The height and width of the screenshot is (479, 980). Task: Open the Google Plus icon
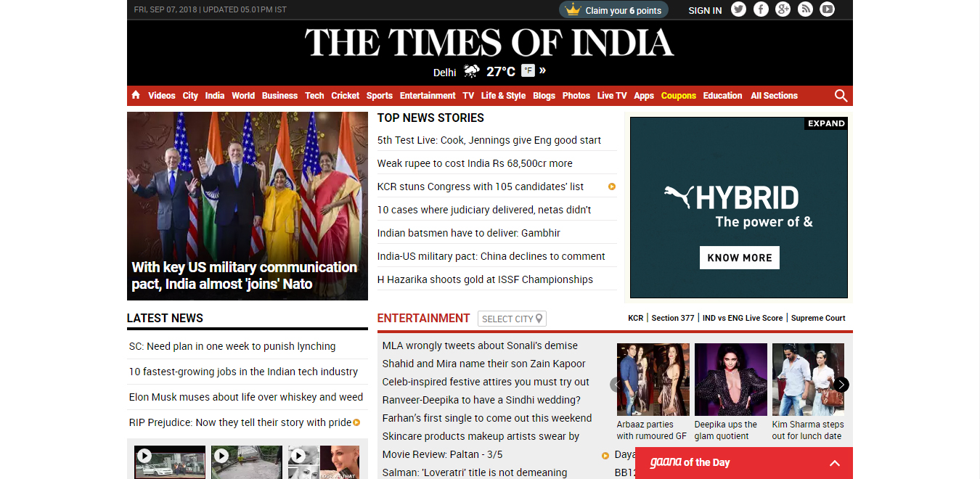(783, 9)
